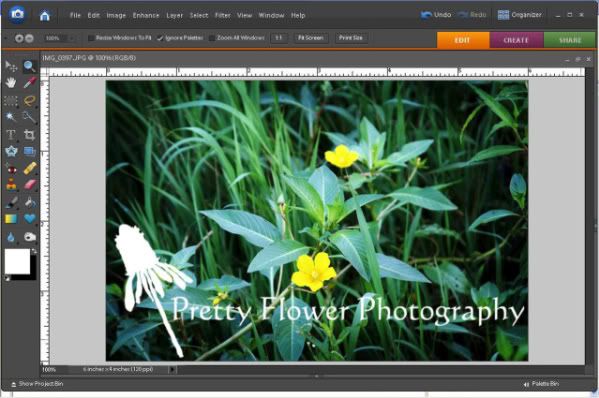Click the Redo button
The height and width of the screenshot is (398, 599).
tap(472, 15)
